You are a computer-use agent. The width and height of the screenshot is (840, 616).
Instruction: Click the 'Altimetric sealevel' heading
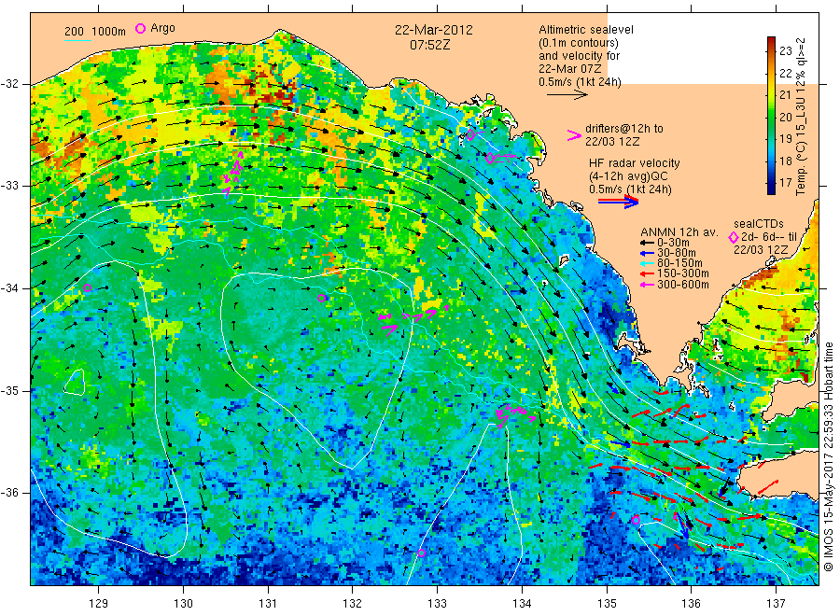[586, 30]
